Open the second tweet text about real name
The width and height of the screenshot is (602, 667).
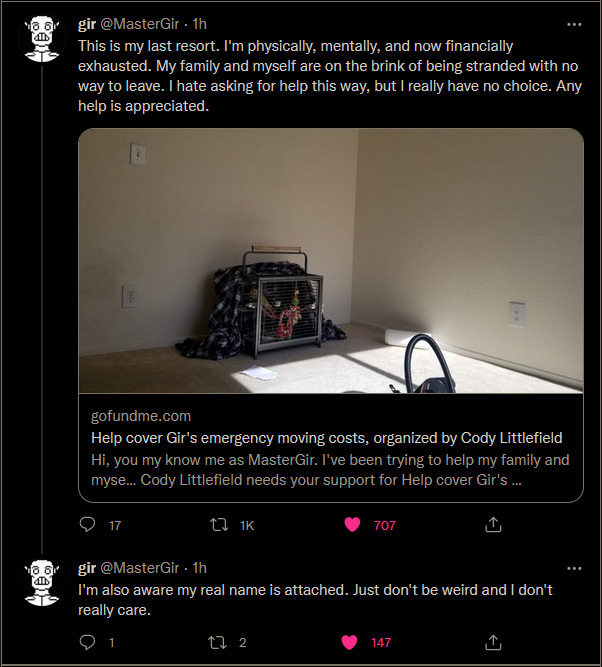pos(315,600)
